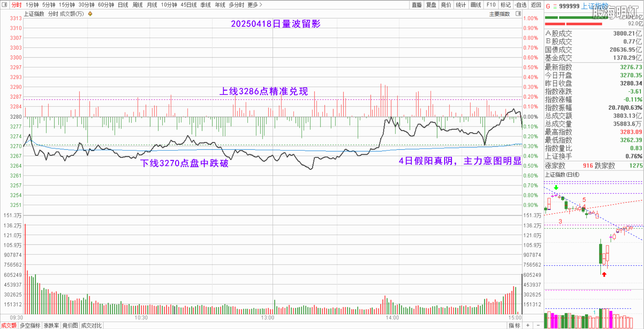Toggle the panel icon next to 主要指数
Screen dimensions: 644x329
pyautogui.click(x=518, y=14)
